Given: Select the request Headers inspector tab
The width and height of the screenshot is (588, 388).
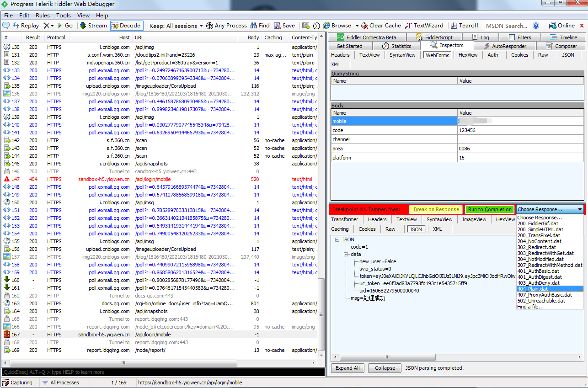Looking at the screenshot, I should [x=340, y=55].
